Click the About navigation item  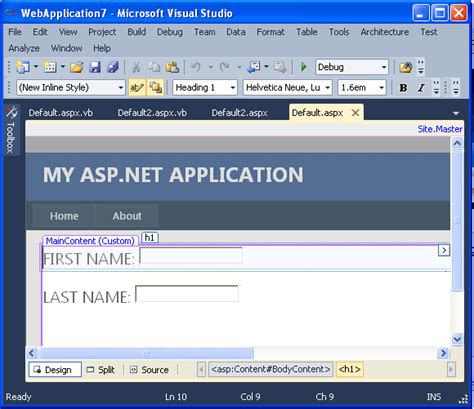(x=127, y=216)
